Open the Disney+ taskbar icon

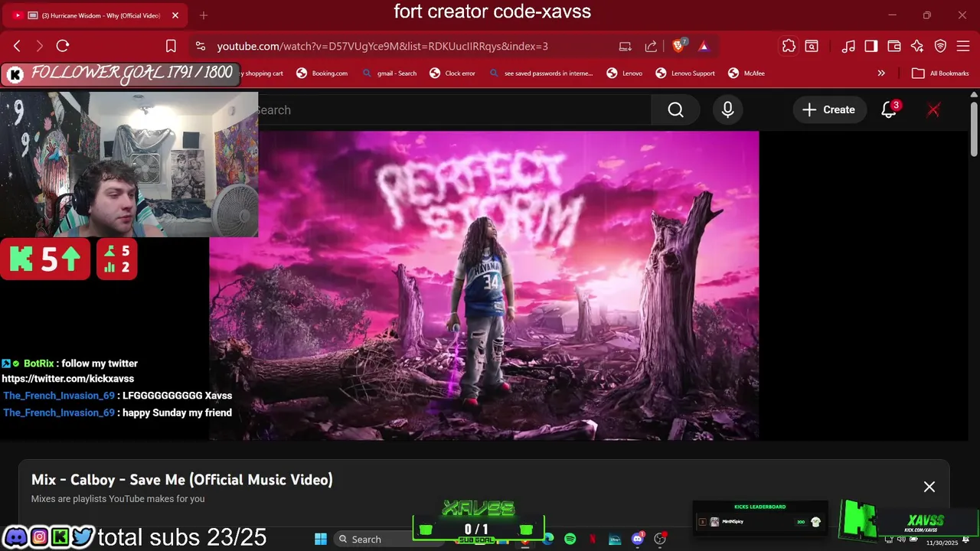[x=615, y=539]
